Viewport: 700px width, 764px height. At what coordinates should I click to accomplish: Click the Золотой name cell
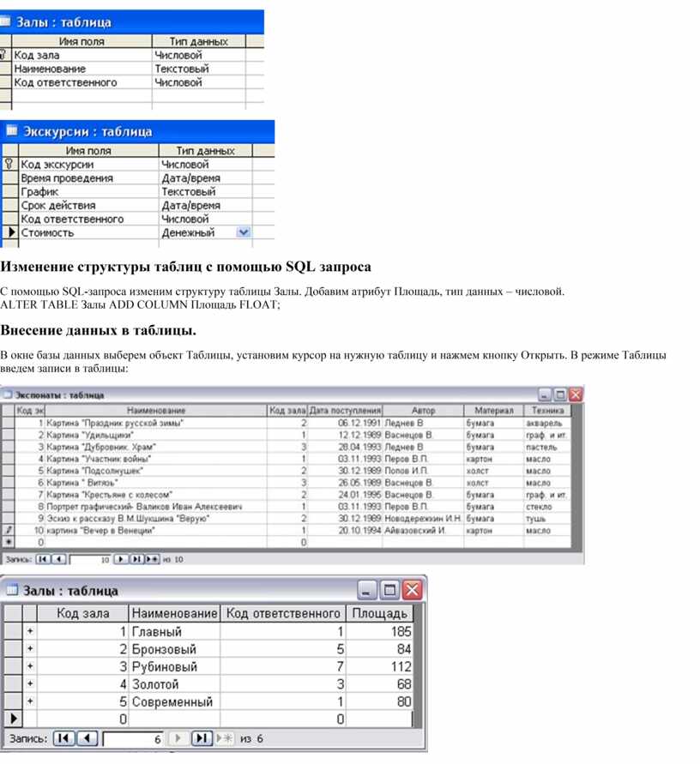coord(174,683)
